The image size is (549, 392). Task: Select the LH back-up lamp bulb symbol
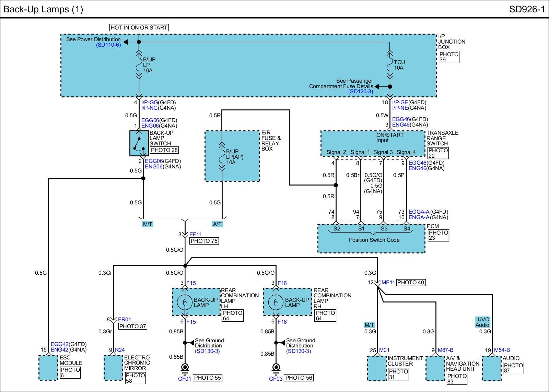[185, 302]
